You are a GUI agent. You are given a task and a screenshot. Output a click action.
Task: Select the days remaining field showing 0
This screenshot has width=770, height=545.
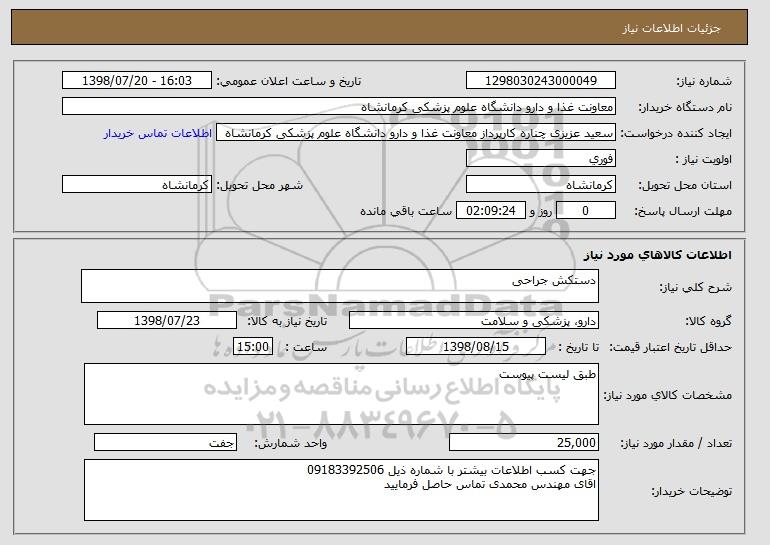[585, 211]
